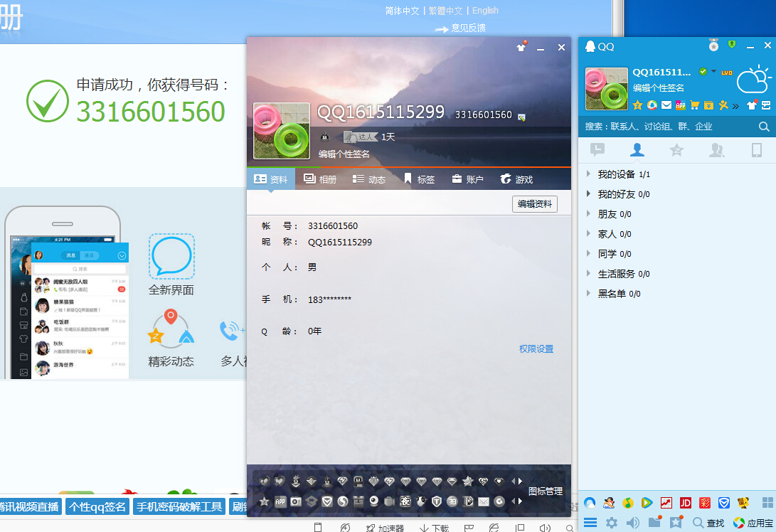Open the QQ Pet yellow dog icon
This screenshot has height=532, width=776.
pos(743,503)
